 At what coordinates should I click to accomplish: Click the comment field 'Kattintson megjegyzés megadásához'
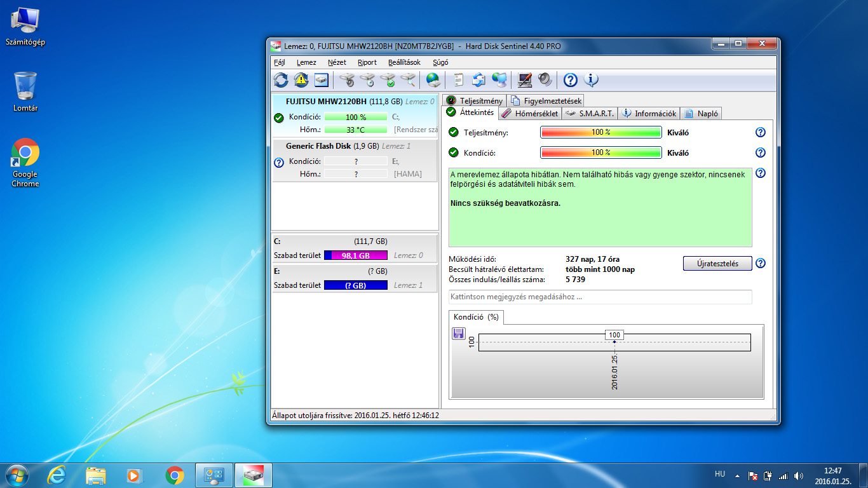coord(600,297)
